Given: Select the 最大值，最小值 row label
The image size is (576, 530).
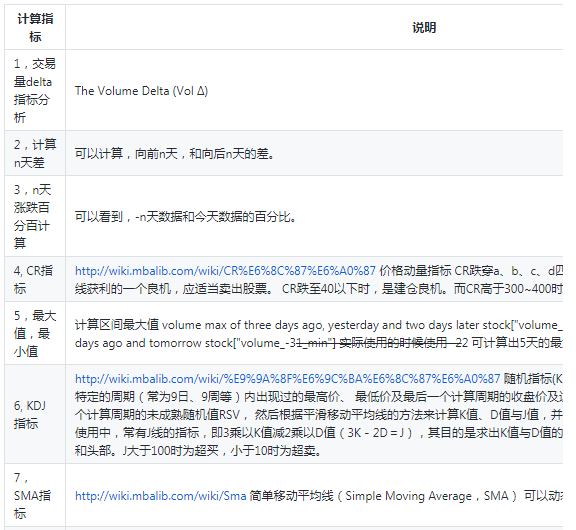Looking at the screenshot, I should pos(35,333).
